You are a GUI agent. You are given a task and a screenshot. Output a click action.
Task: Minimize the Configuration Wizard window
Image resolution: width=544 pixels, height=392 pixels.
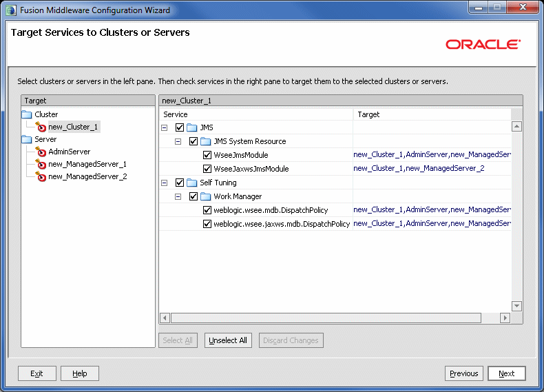pyautogui.click(x=479, y=8)
